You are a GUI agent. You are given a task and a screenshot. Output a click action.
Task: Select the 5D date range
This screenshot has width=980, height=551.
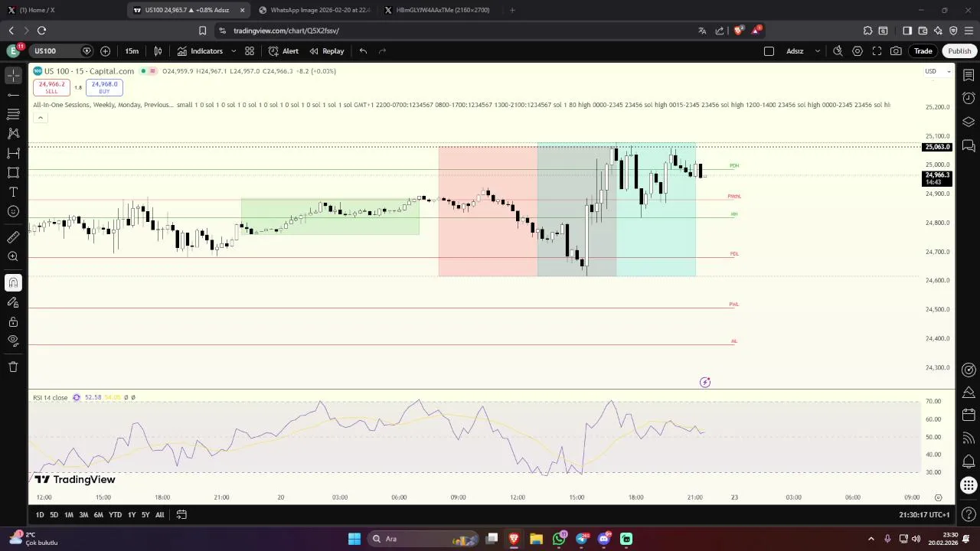click(54, 515)
